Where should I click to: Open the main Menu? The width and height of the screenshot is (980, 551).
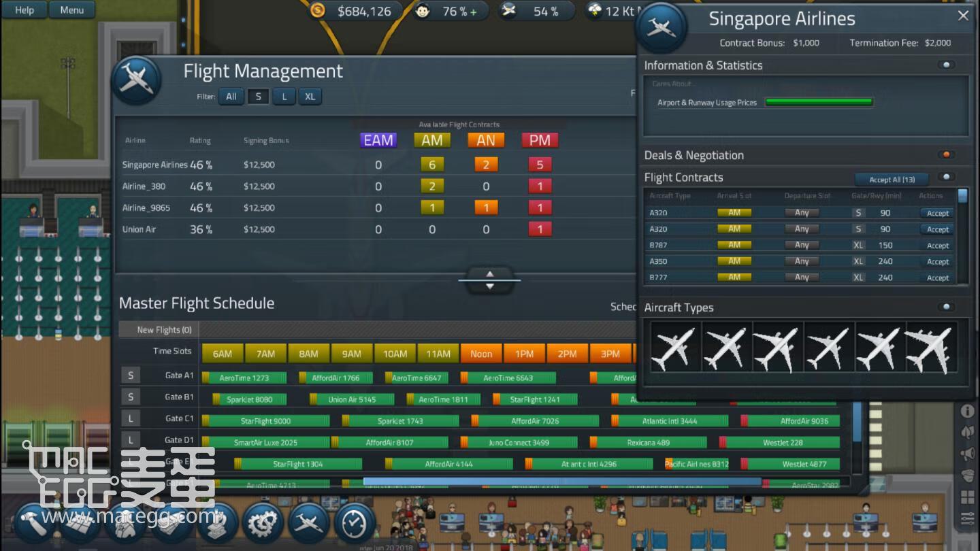(72, 10)
